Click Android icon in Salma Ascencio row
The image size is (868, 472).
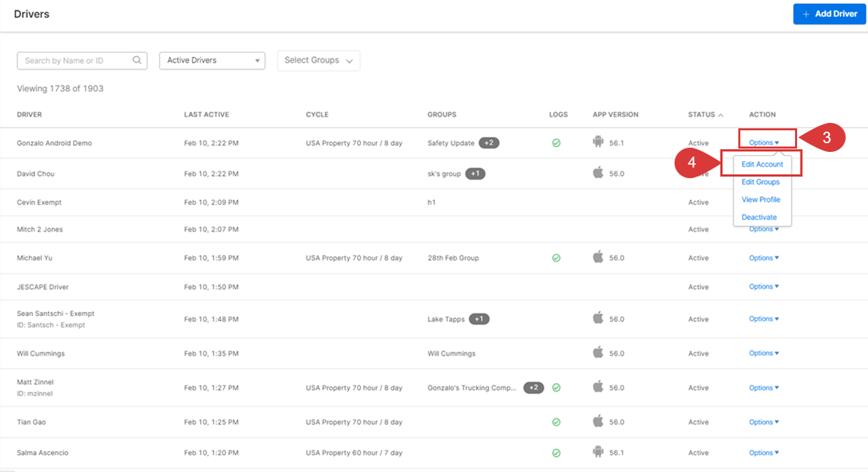597,452
